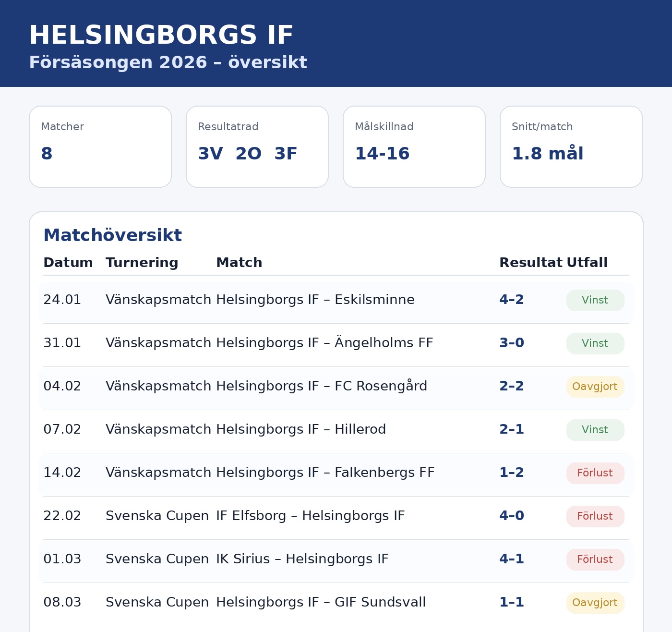This screenshot has height=632, width=672.
Task: Select the Helsingborgs IF – GIF Sundsvall match
Action: pos(321,602)
